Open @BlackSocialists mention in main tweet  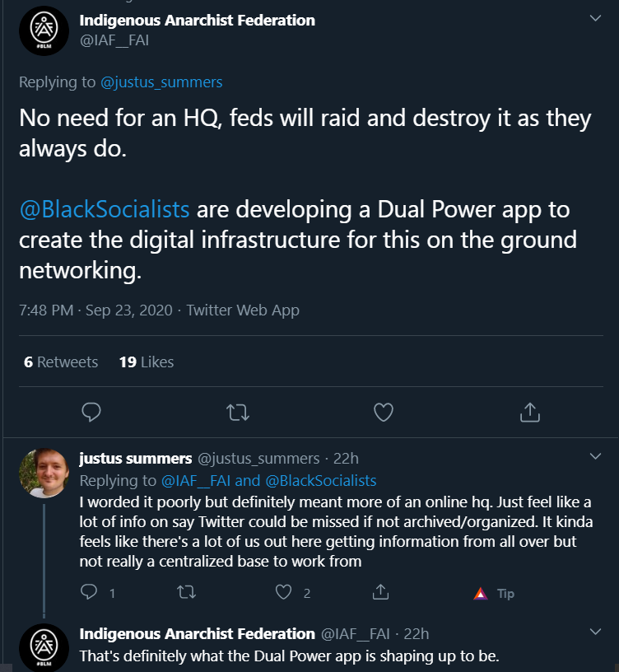tap(105, 209)
